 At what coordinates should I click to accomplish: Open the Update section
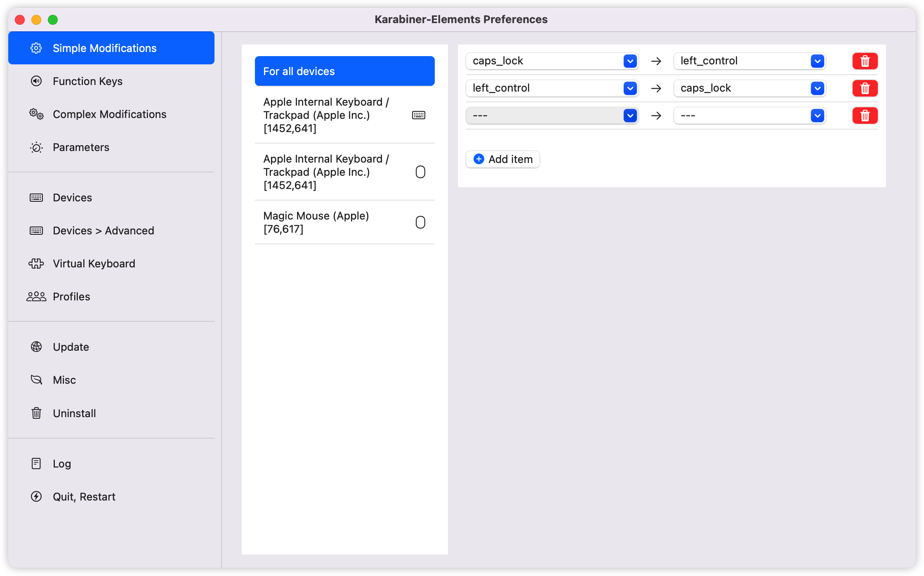point(111,347)
